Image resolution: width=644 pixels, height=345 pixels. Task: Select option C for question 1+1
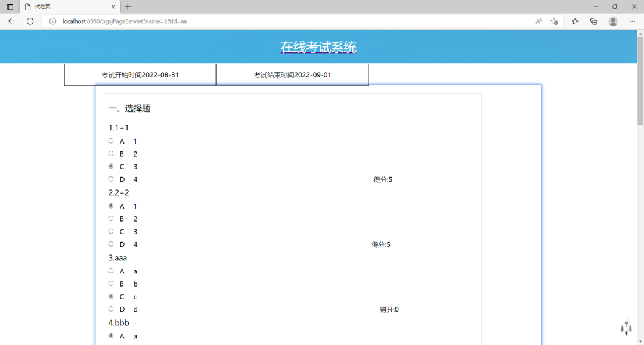click(110, 166)
